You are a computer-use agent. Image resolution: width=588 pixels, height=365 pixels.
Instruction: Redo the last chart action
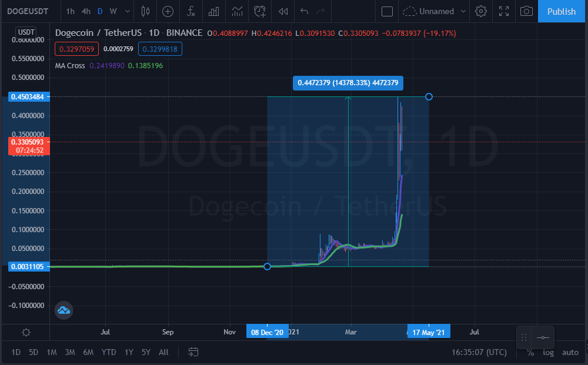pos(320,11)
